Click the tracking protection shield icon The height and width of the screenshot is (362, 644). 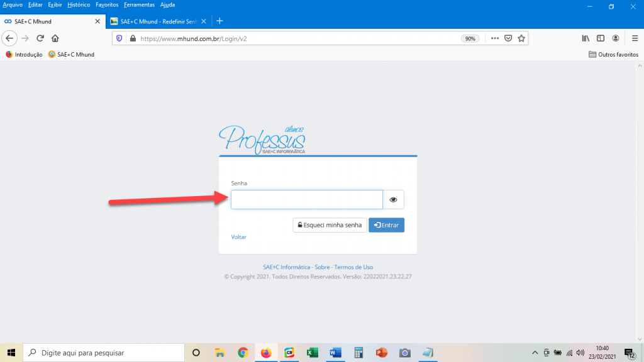(x=119, y=38)
